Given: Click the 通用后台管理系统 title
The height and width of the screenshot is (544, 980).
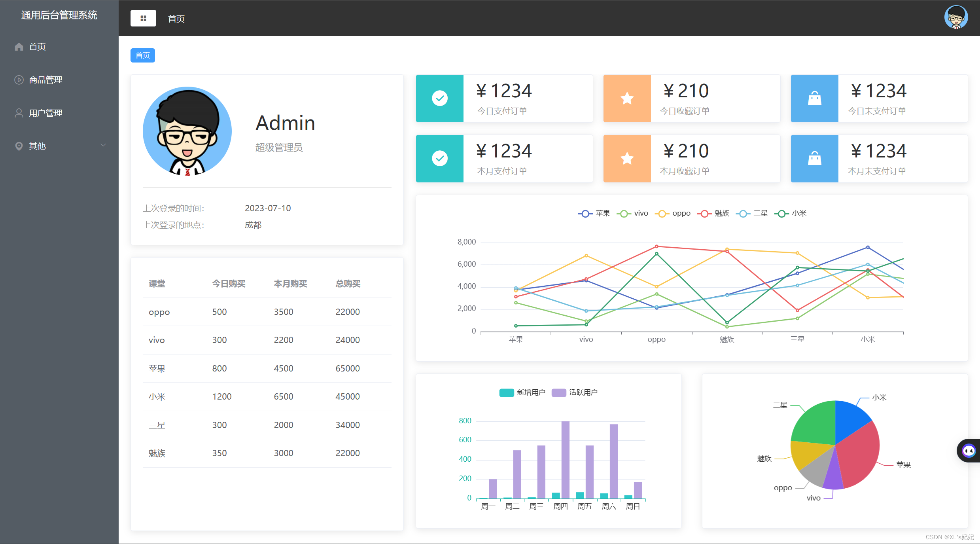Looking at the screenshot, I should tap(59, 15).
